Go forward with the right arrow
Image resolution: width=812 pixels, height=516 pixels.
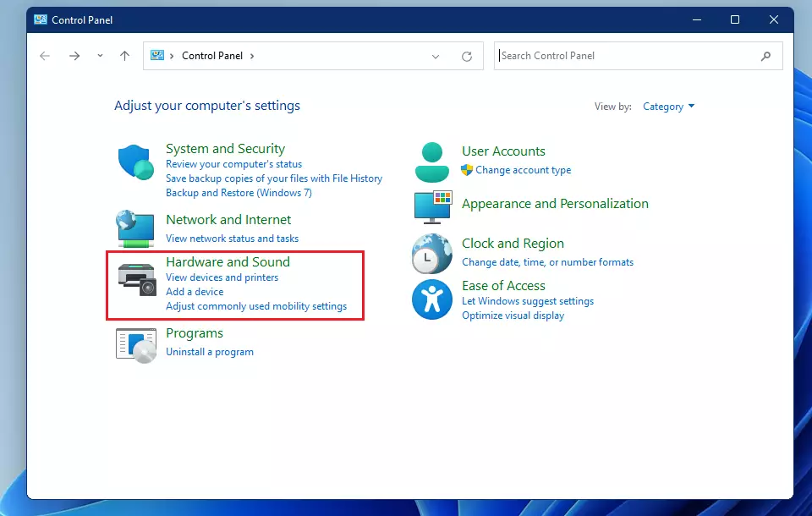coord(74,56)
